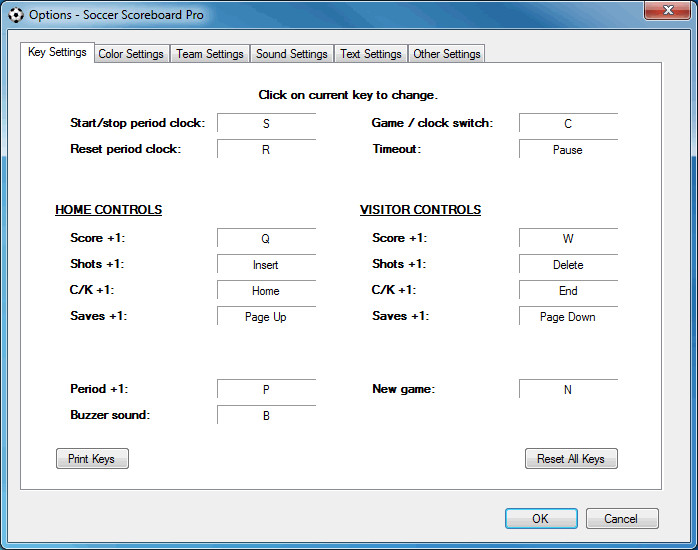Click the Visitor 'Shots +1:' label

399,264
